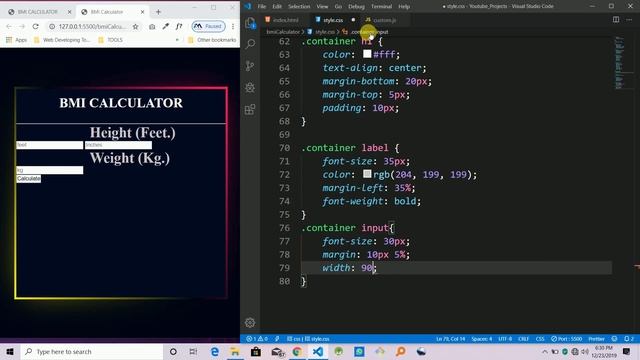Click the Chrome address bar URL

tap(92, 27)
